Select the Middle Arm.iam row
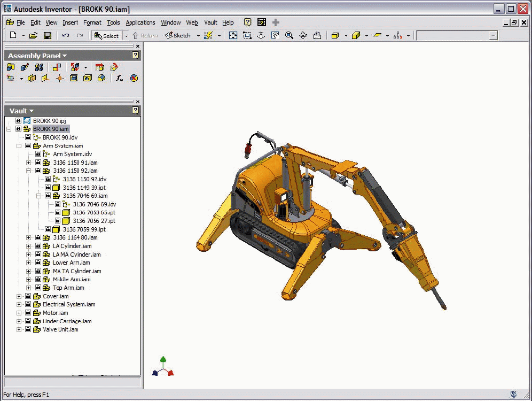532x401 pixels. [x=72, y=280]
